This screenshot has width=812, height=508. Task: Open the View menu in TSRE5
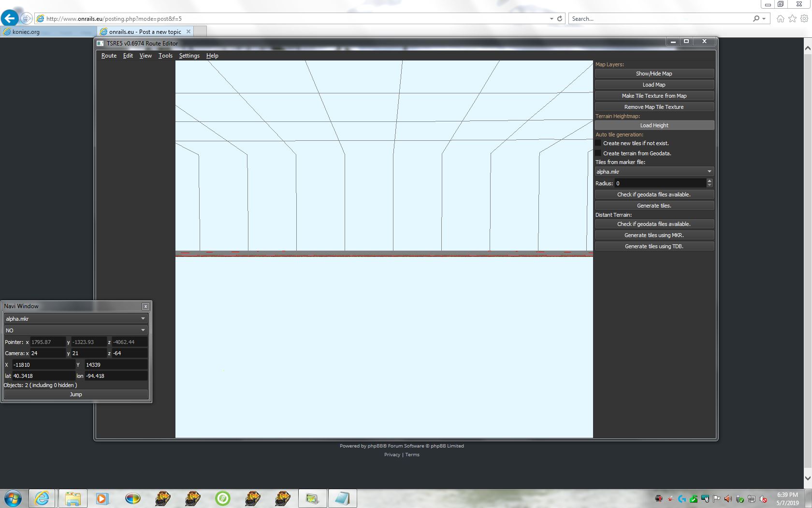pos(145,56)
